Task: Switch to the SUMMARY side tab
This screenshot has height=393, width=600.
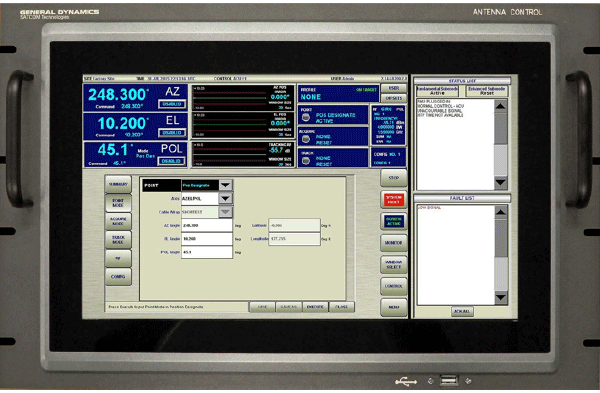Action: point(118,184)
